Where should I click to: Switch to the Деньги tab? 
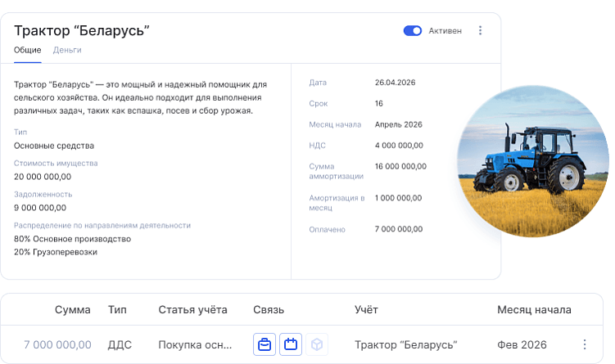[67, 50]
